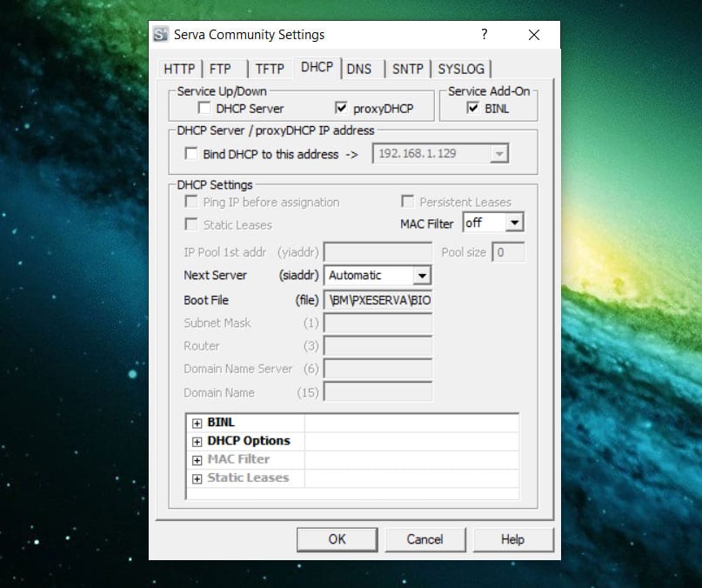This screenshot has width=702, height=588.
Task: Select the MAC Filter row label in tree
Action: [238, 459]
